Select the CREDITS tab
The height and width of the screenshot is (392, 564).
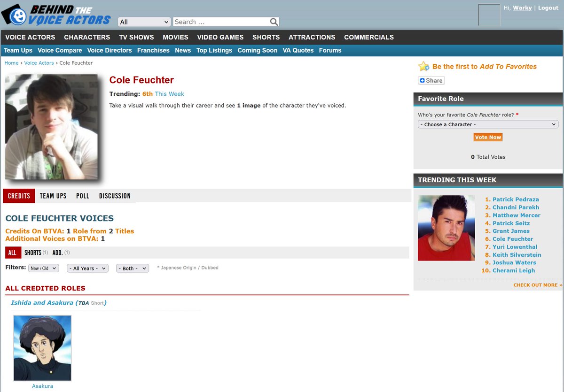click(19, 196)
